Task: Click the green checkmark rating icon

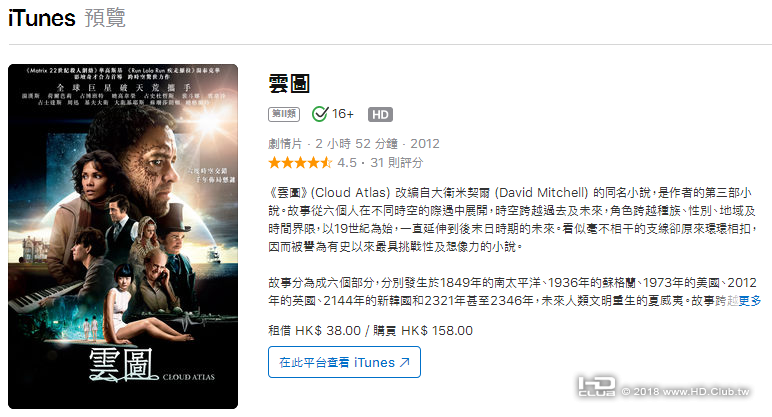Action: pyautogui.click(x=320, y=114)
